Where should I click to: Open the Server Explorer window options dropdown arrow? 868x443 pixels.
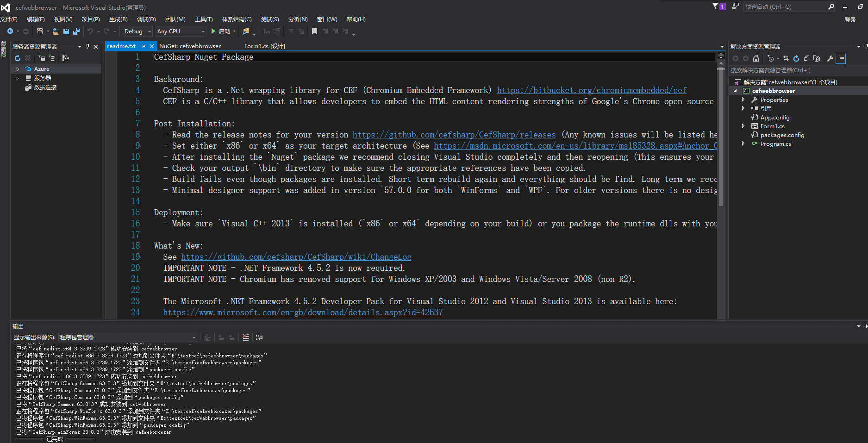coord(79,46)
